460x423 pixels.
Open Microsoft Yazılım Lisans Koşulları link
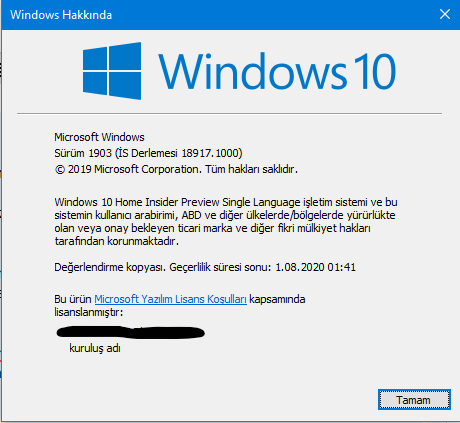click(x=170, y=299)
